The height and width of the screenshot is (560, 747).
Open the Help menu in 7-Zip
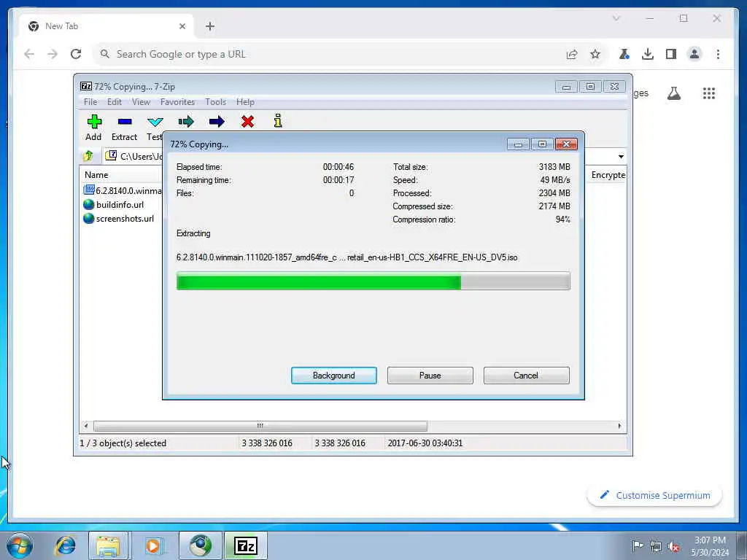pos(245,102)
